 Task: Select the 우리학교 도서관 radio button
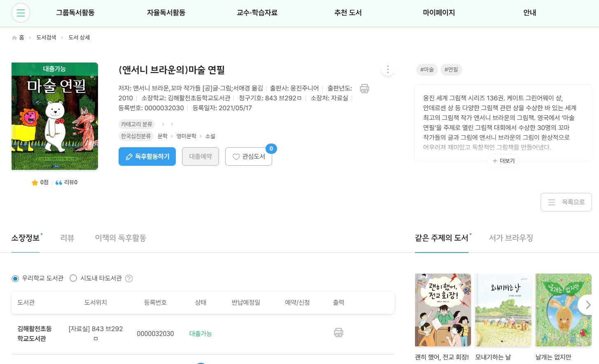pyautogui.click(x=16, y=278)
